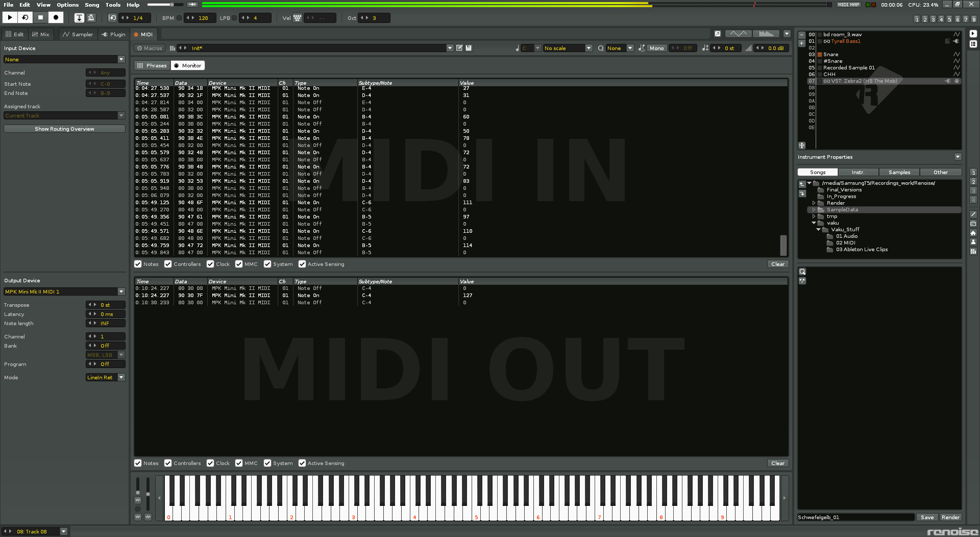980x537 pixels.
Task: Show spectrum with the bars icon
Action: pos(766,34)
